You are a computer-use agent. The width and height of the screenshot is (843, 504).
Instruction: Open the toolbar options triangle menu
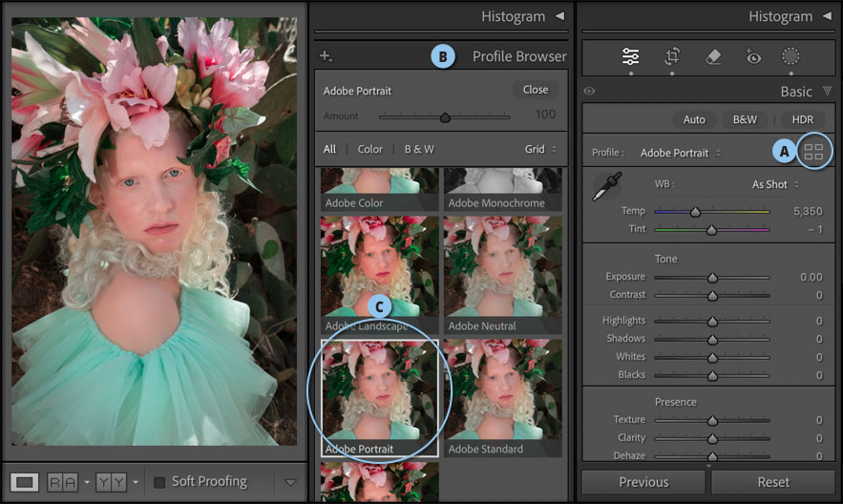290,482
